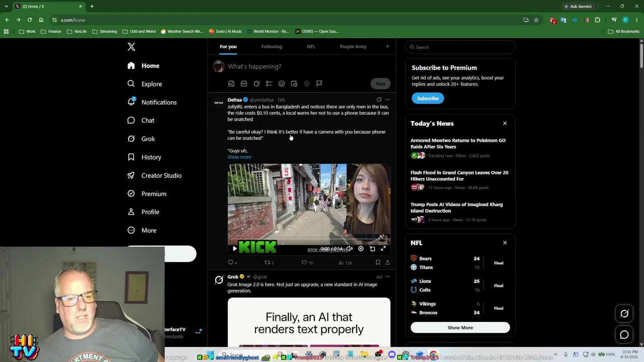Click the X search field
Viewport: 644px width, 362px height.
pos(460,47)
